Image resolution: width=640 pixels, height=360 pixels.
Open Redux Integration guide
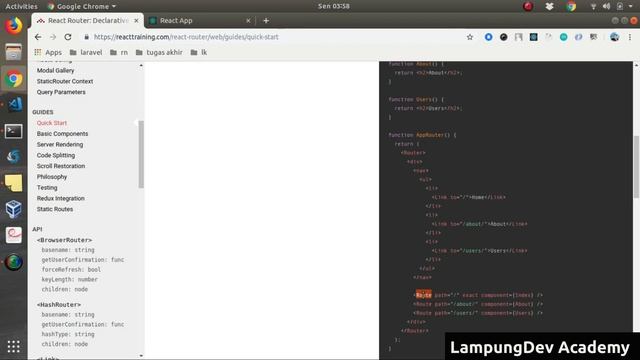61,198
